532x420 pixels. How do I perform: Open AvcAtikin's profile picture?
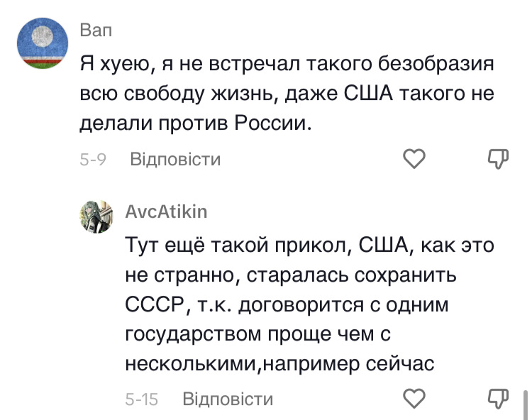[96, 215]
